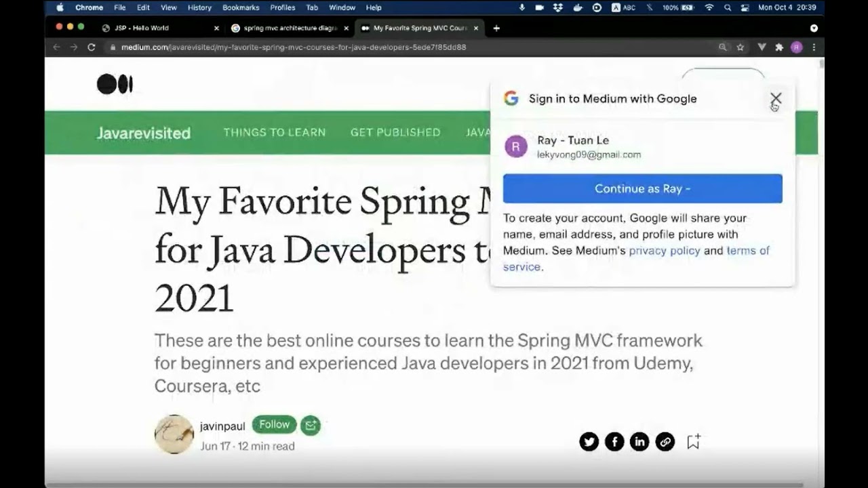Viewport: 868px width, 488px height.
Task: Follow author javinpaul
Action: pos(275,424)
